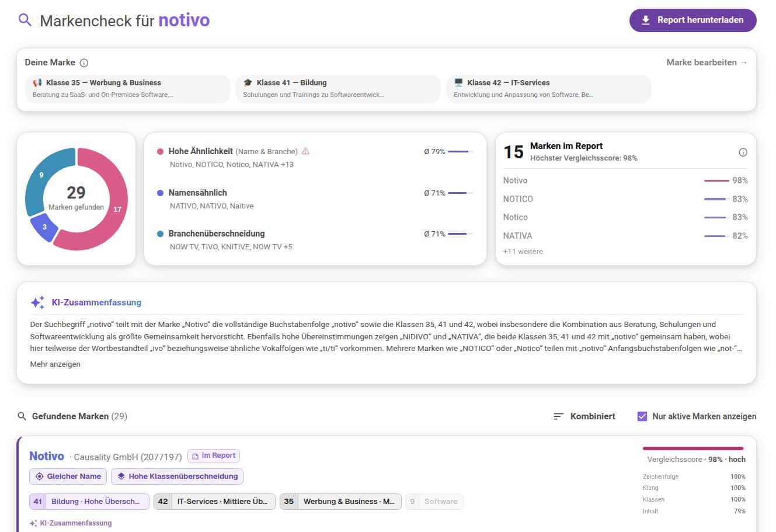Screen dimensions: 776x532
Task: Click the magnifier icon beside Markencheck title
Action: [x=25, y=20]
